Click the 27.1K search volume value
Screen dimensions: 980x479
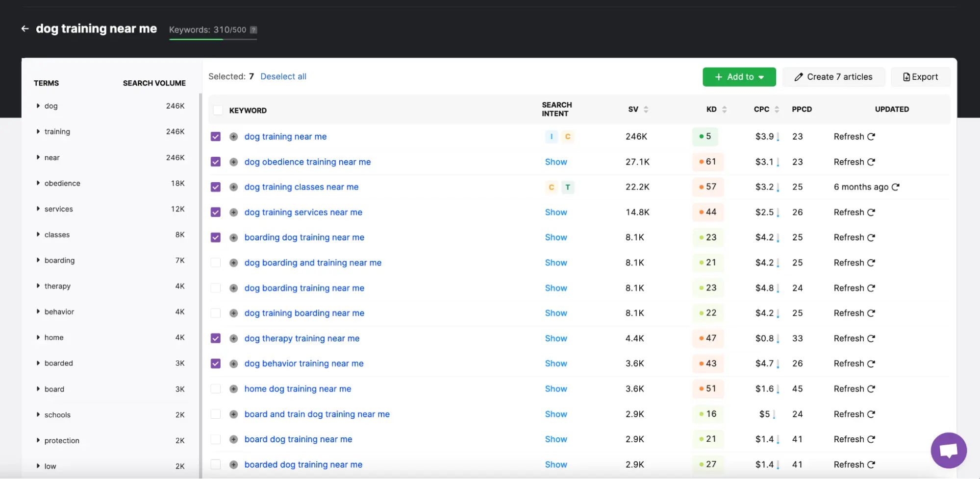coord(637,162)
